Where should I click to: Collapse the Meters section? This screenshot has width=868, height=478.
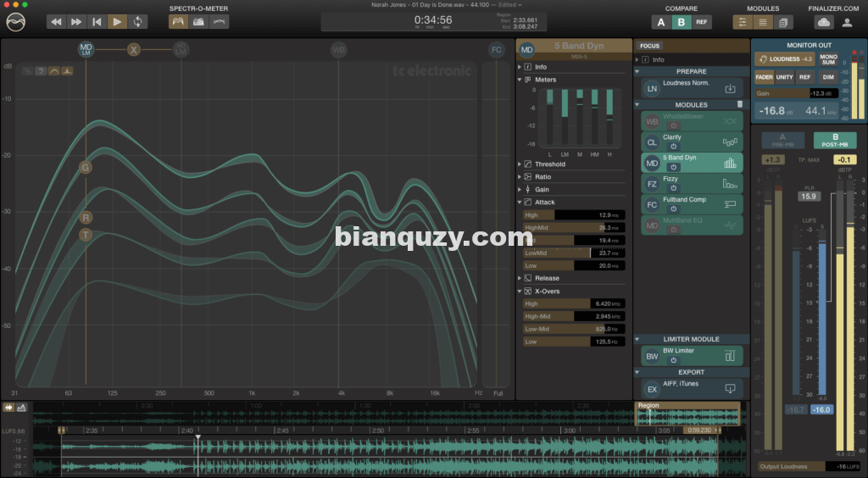[520, 80]
